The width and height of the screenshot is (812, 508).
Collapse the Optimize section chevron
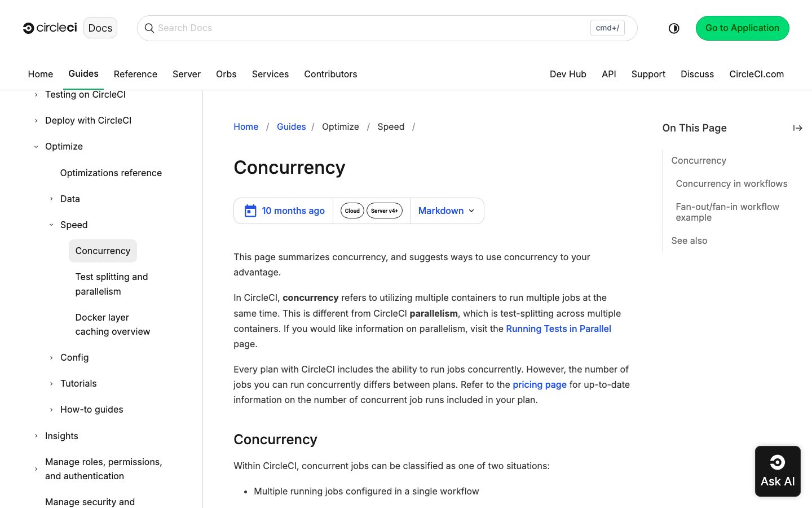tap(36, 147)
